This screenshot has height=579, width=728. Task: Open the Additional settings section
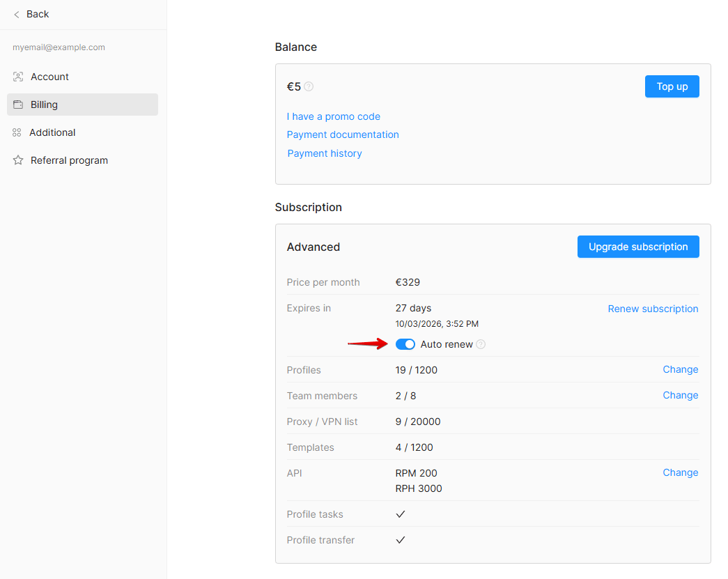(83, 132)
